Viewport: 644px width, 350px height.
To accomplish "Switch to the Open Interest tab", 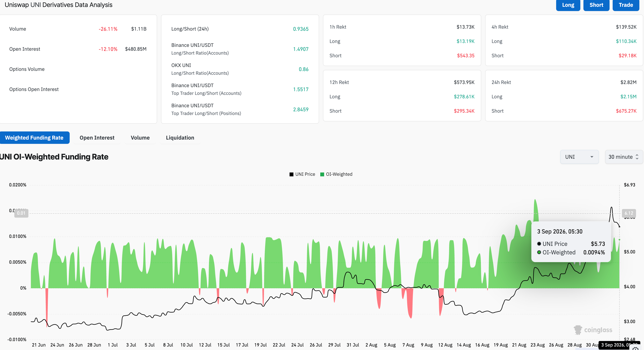I will click(x=97, y=138).
